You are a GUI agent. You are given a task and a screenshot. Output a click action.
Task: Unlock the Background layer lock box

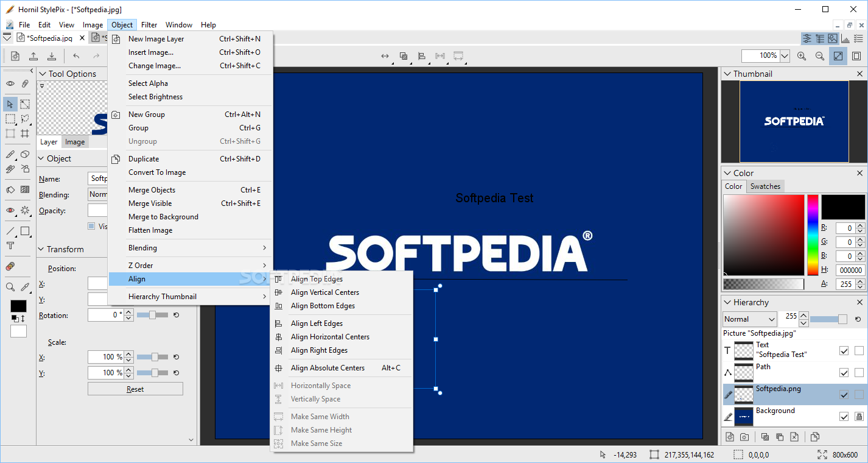pyautogui.click(x=859, y=416)
